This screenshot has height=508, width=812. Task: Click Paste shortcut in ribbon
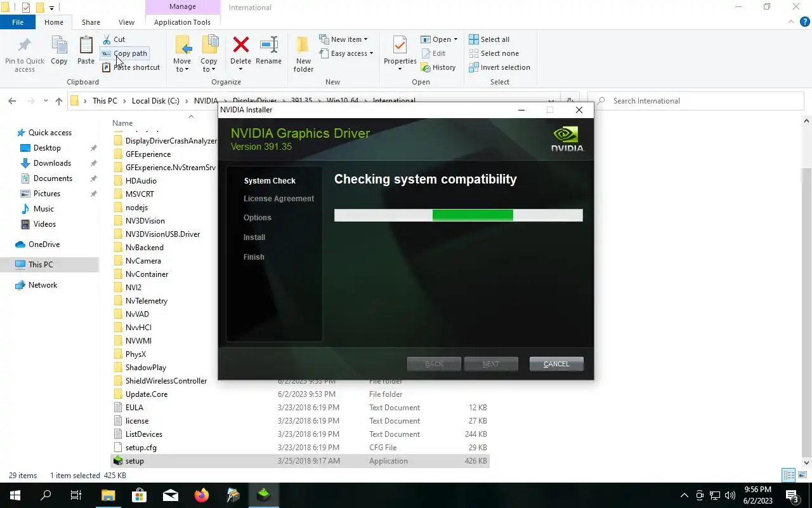131,67
